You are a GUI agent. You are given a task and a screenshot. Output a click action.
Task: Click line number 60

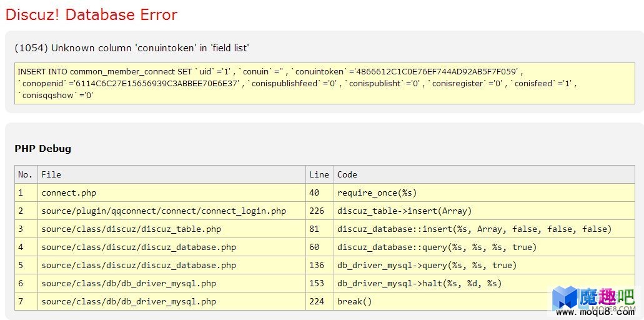[314, 247]
